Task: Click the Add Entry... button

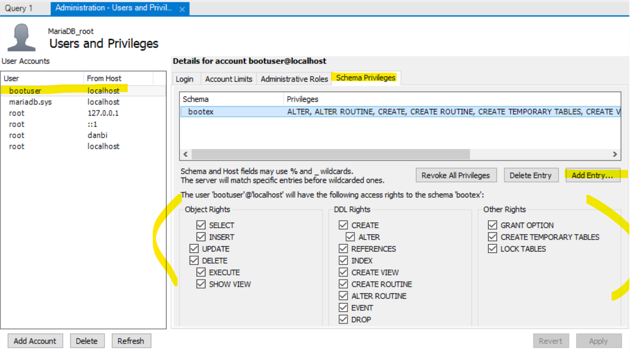Action: click(593, 175)
